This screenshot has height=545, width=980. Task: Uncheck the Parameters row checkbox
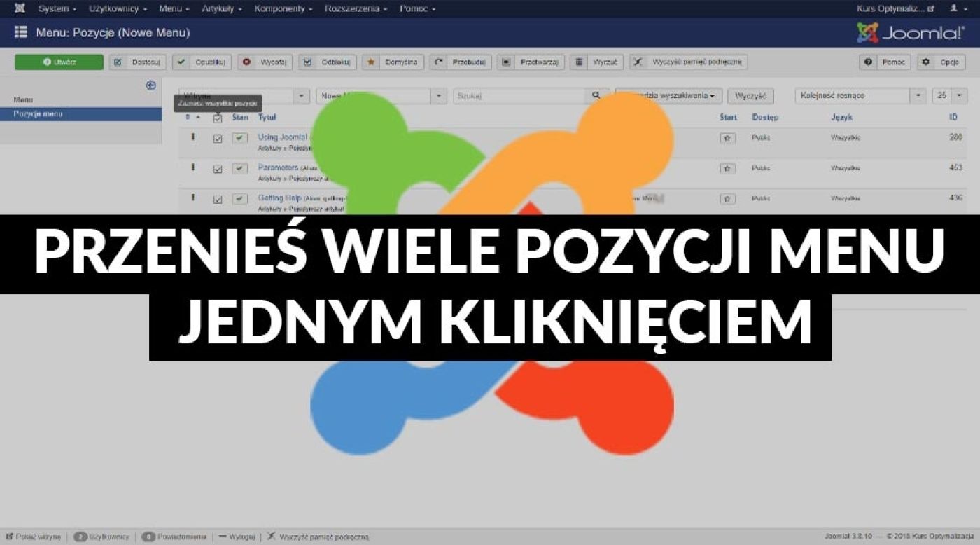tap(218, 169)
